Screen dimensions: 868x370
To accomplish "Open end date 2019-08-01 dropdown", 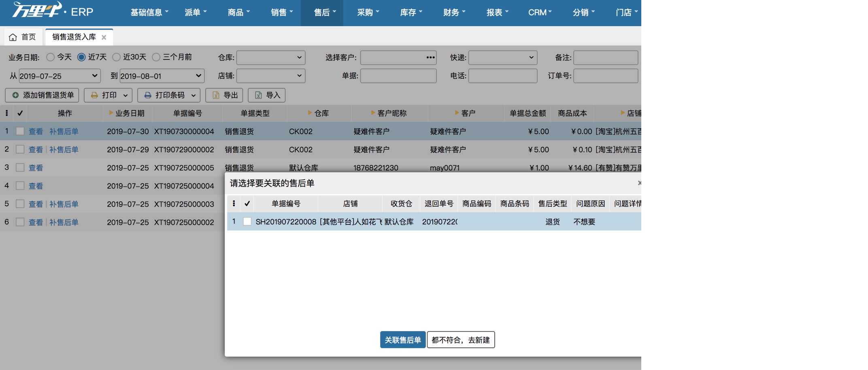I will tap(162, 76).
